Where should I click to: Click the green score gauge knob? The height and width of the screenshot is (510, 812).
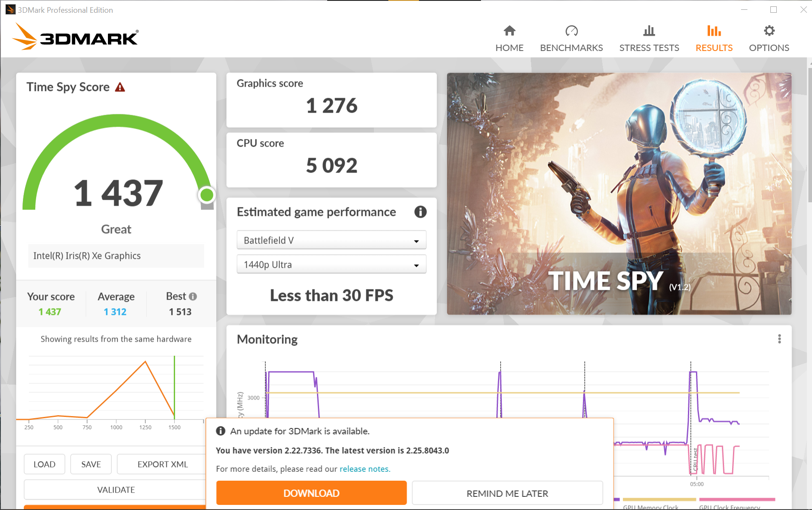point(207,195)
